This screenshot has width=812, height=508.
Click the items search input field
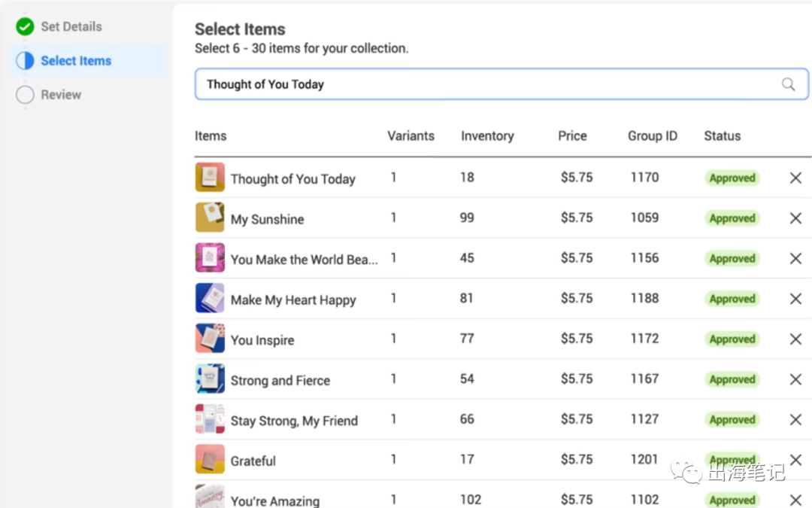[481, 84]
